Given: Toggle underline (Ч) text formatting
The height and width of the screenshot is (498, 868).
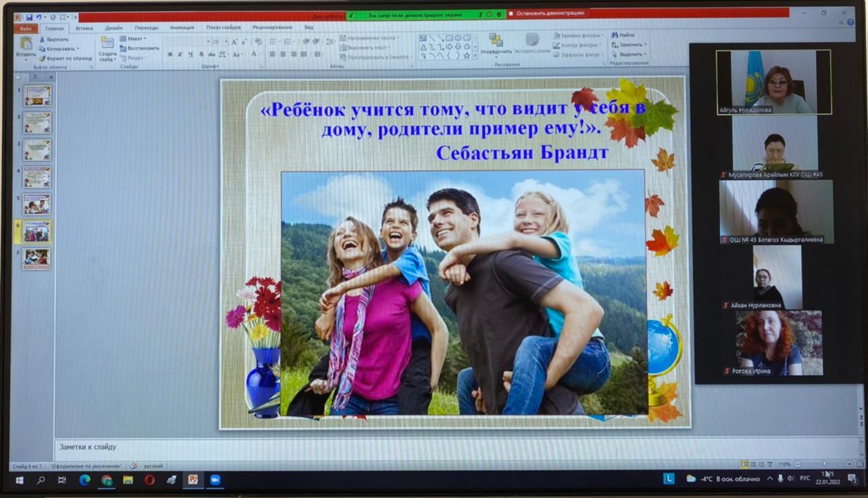Looking at the screenshot, I should [x=191, y=54].
